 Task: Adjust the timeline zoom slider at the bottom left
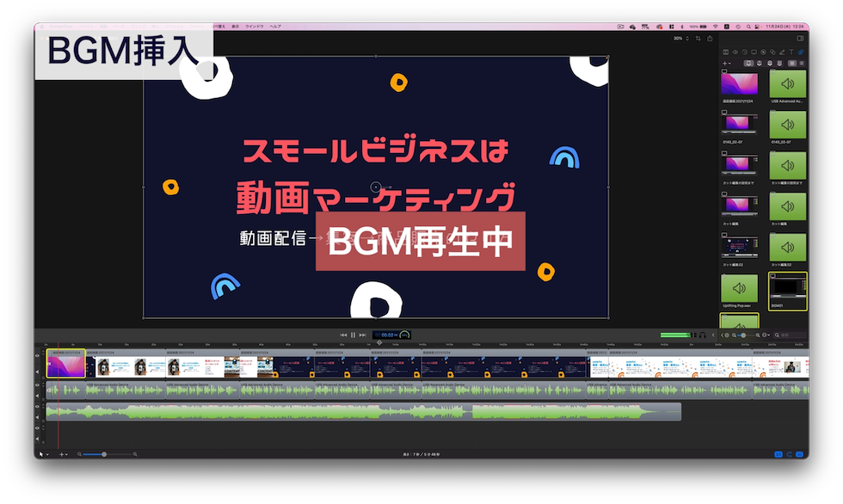[x=104, y=454]
